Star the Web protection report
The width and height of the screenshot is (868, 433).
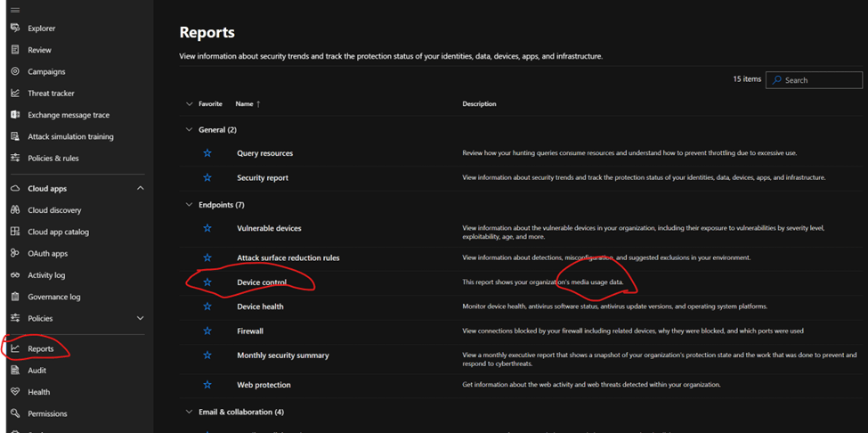pos(207,385)
